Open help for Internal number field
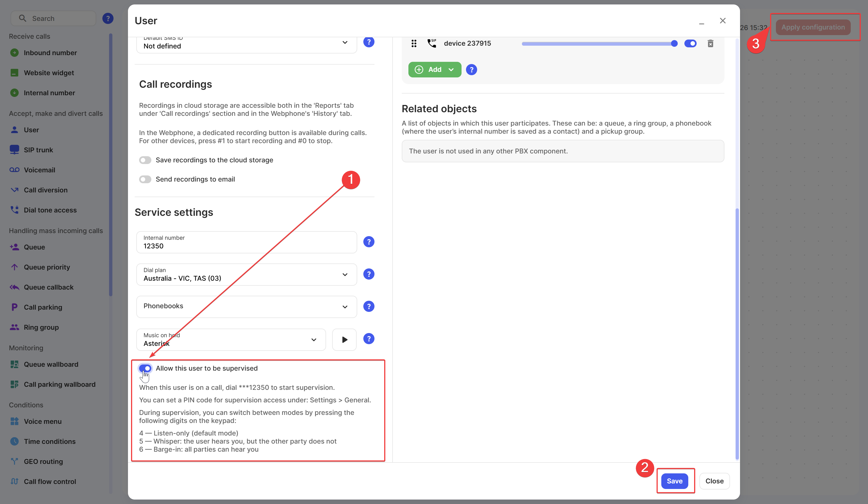 369,242
